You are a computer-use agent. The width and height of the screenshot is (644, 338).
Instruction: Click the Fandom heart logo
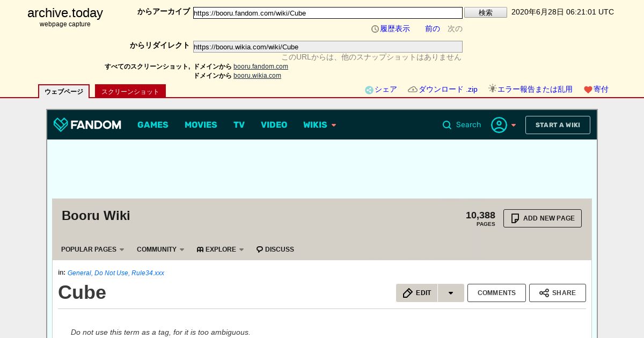tap(61, 125)
